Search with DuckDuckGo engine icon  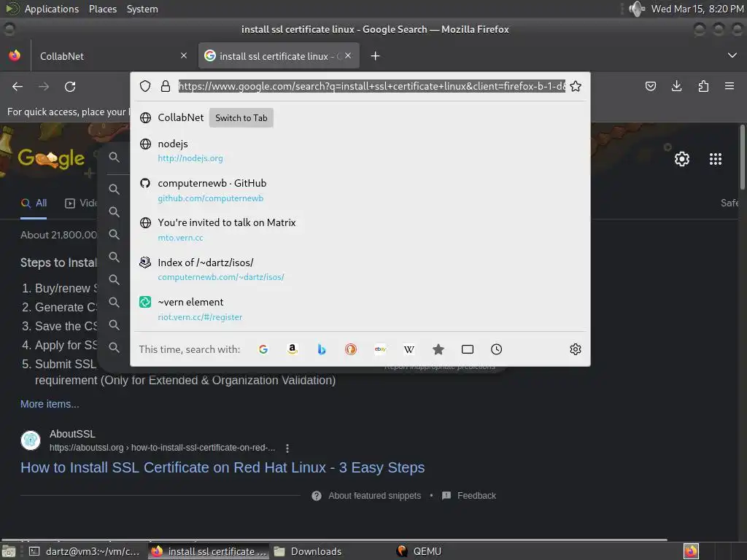coord(351,349)
